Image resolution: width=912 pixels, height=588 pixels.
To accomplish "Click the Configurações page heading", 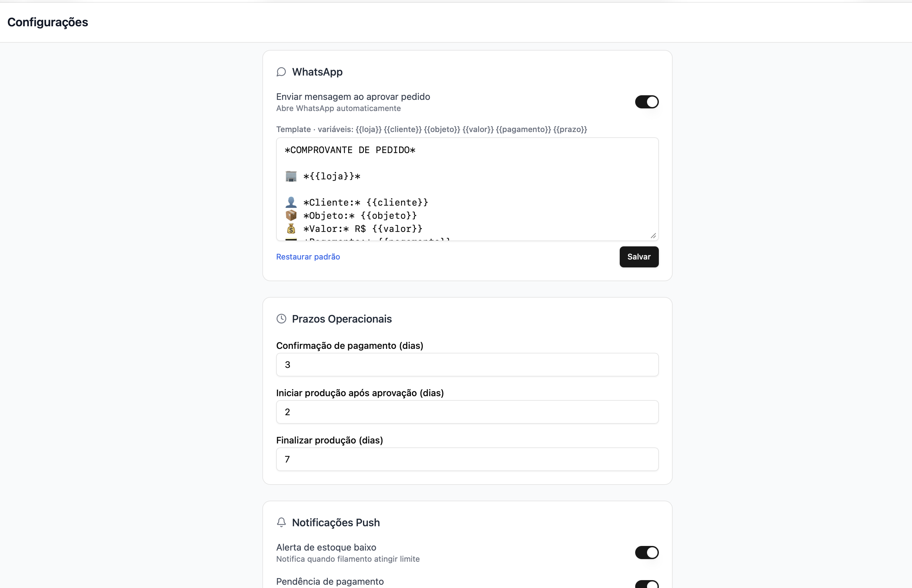I will click(48, 22).
